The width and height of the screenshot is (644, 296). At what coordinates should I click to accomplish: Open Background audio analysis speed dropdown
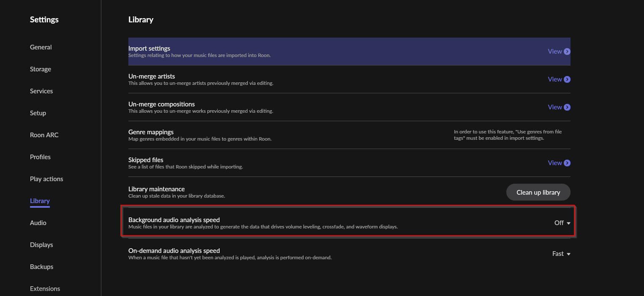(x=562, y=223)
